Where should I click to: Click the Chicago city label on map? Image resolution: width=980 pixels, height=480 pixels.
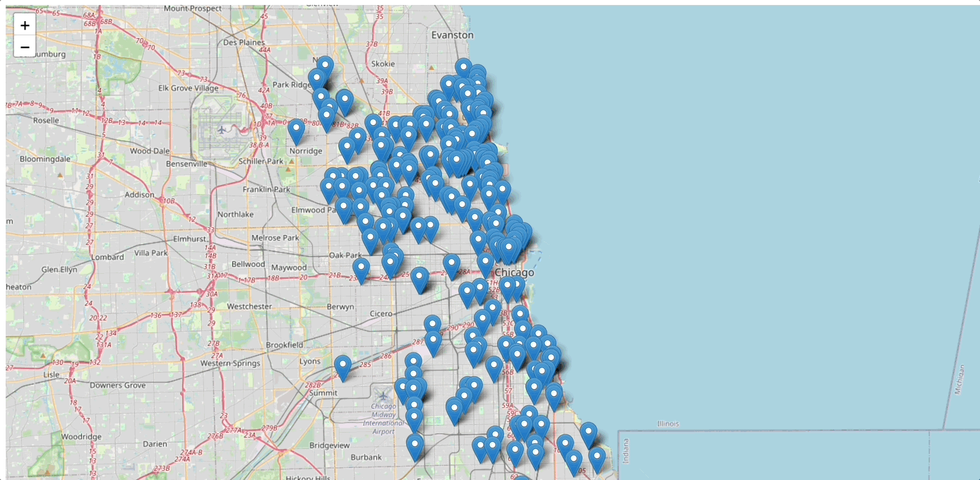pyautogui.click(x=514, y=272)
